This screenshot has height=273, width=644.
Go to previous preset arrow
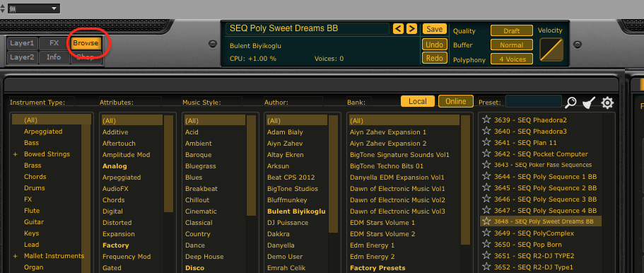pyautogui.click(x=398, y=29)
